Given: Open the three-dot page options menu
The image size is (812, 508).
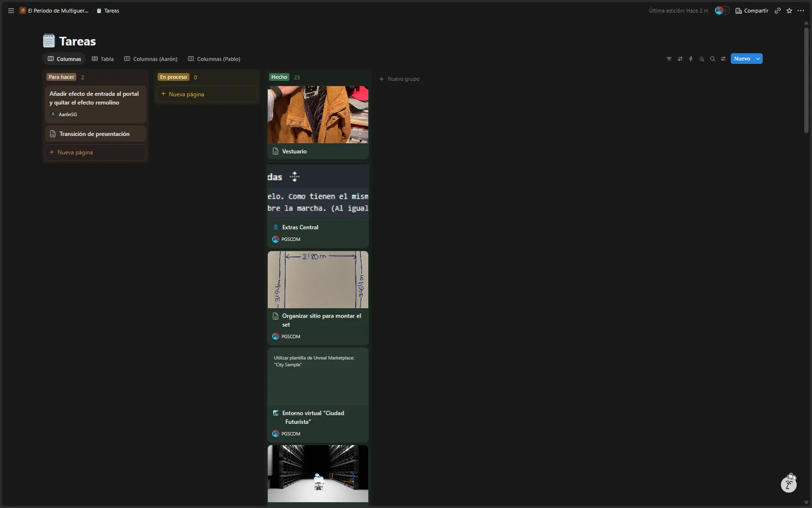Looking at the screenshot, I should click(801, 11).
